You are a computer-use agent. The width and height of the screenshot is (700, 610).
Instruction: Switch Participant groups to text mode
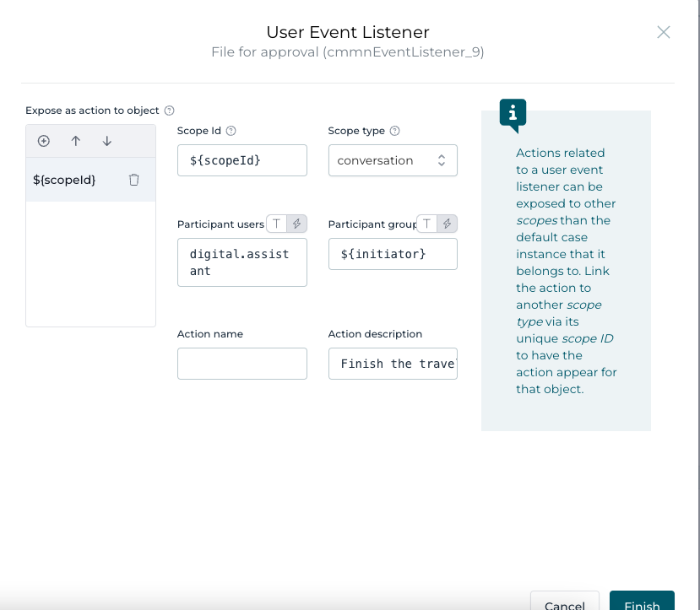tap(427, 224)
